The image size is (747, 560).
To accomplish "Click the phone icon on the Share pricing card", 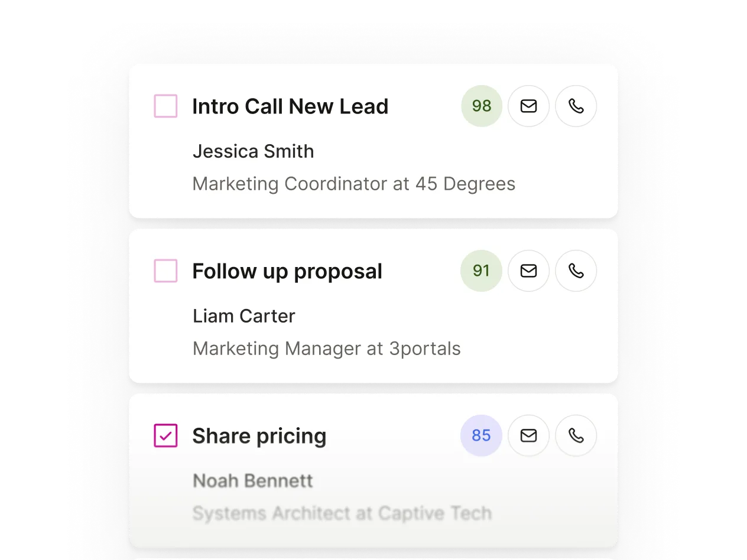I will (x=576, y=435).
